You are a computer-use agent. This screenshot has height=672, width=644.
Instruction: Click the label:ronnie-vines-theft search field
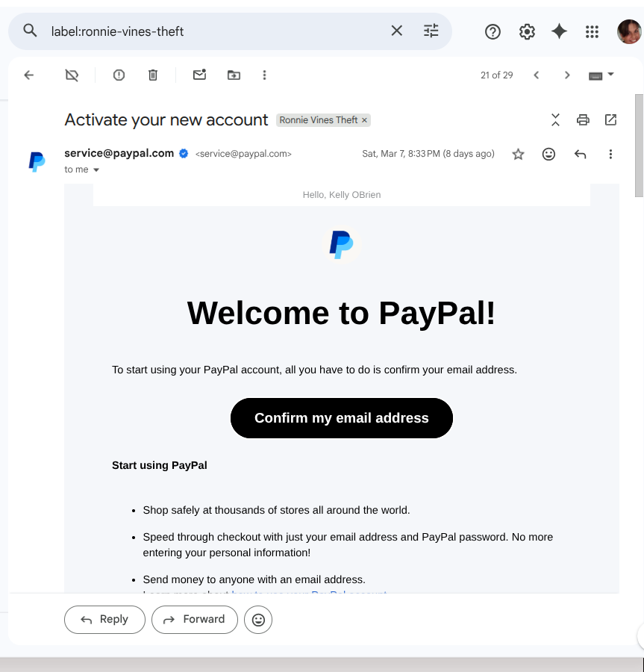[214, 31]
